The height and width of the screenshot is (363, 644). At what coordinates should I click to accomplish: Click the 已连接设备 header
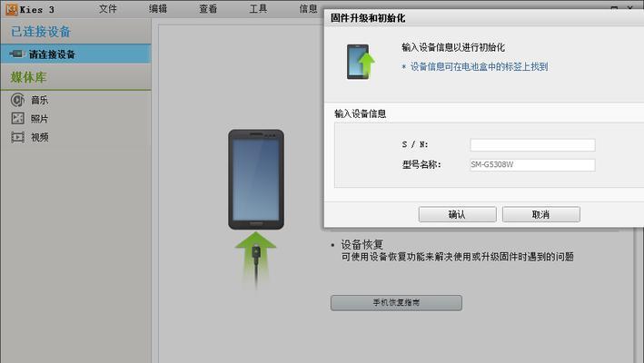coord(41,32)
